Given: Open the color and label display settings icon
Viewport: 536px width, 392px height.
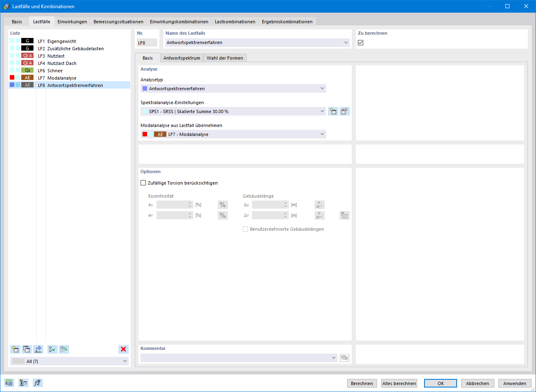Looking at the screenshot, I should pos(23,383).
